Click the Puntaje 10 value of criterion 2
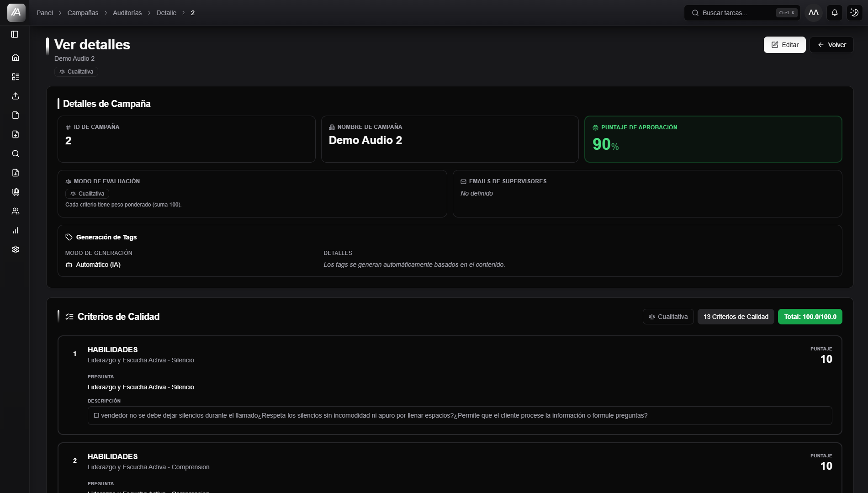The width and height of the screenshot is (868, 493). (826, 466)
